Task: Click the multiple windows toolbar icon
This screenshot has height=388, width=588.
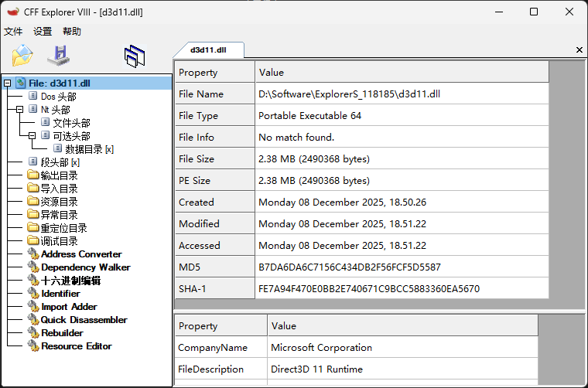Action: point(135,56)
